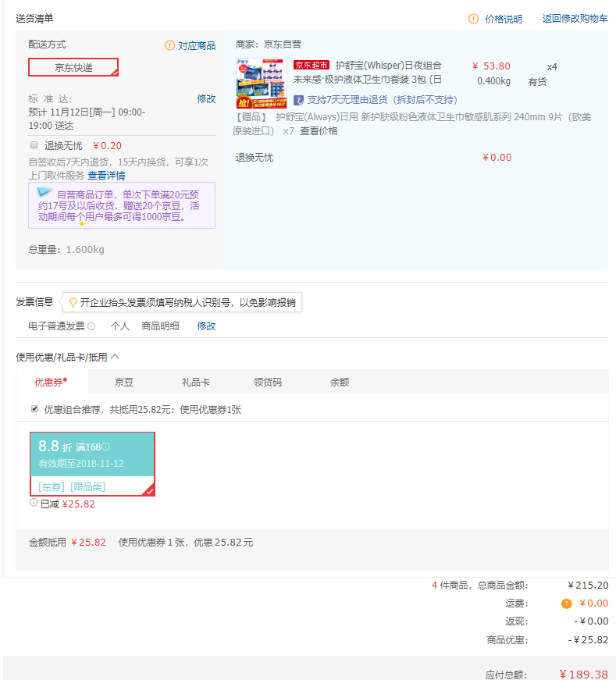Open the 价格说明 link
616x680 pixels.
point(504,19)
